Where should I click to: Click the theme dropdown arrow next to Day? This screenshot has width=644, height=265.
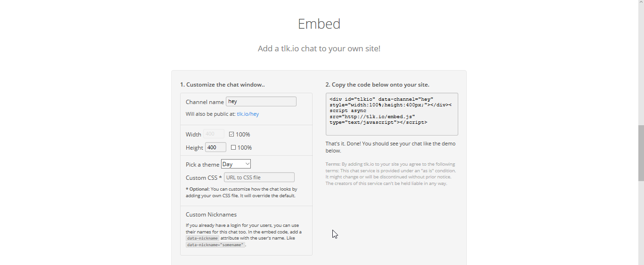(248, 164)
